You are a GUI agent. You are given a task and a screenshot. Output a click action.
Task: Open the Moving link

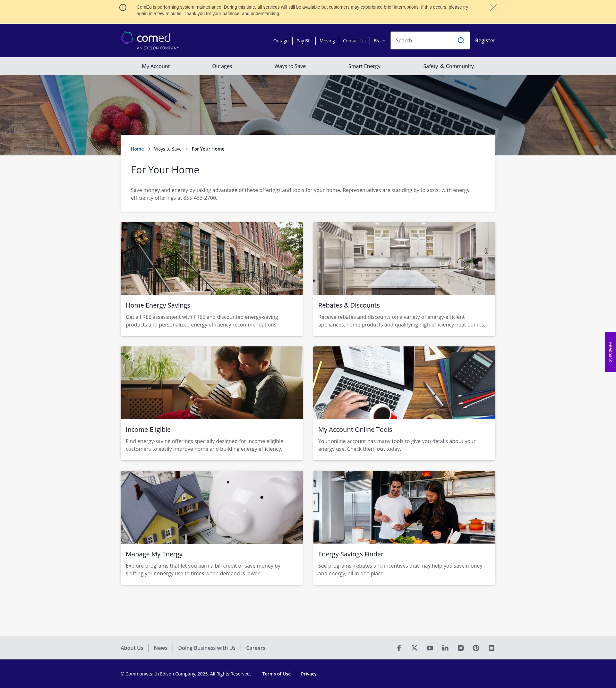click(327, 41)
